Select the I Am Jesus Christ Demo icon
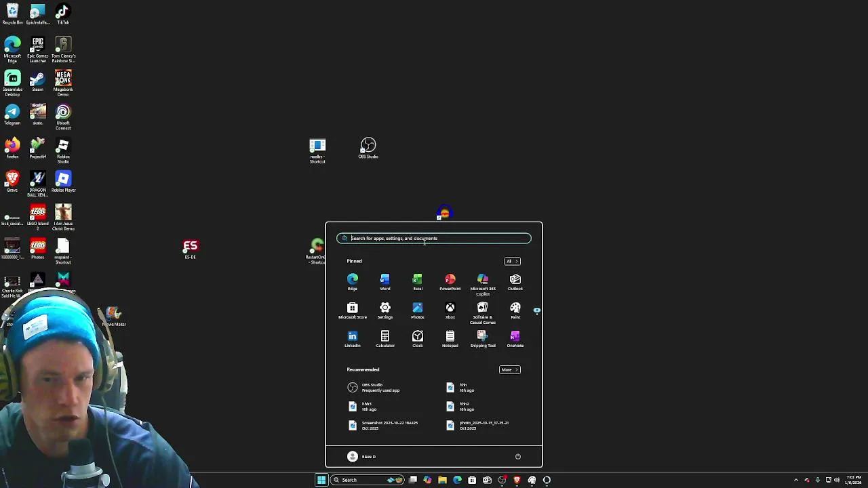This screenshot has width=868, height=488. tap(63, 218)
